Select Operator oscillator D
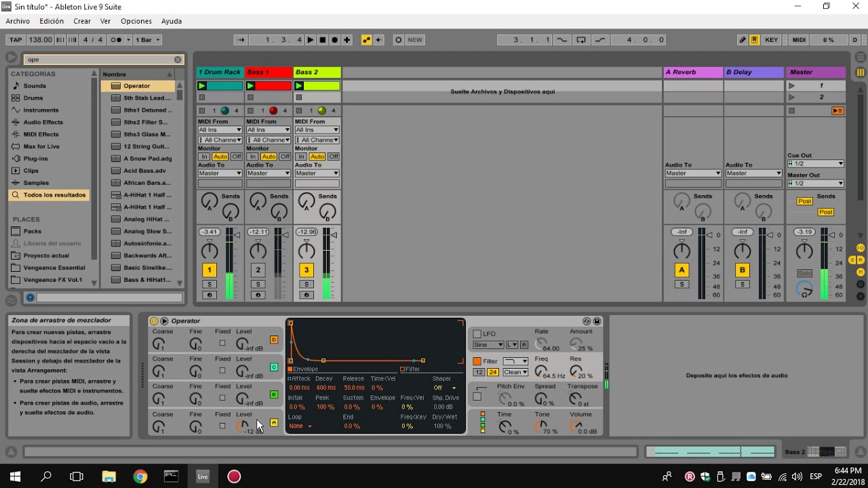This screenshot has height=488, width=868. coord(274,340)
